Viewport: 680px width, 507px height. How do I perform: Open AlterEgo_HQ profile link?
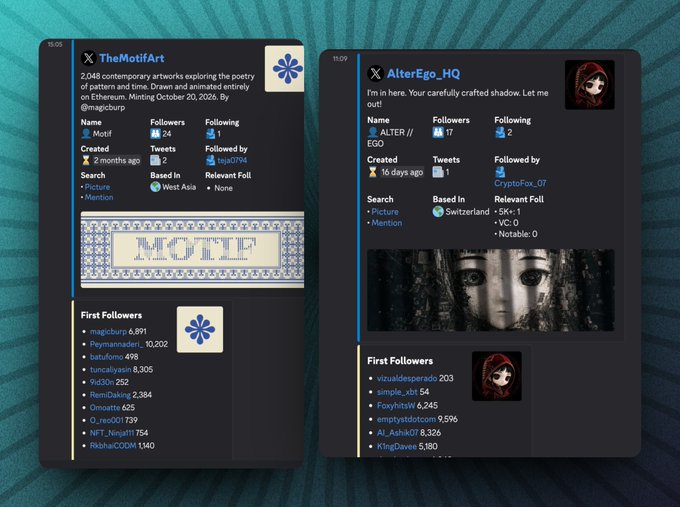coord(423,74)
